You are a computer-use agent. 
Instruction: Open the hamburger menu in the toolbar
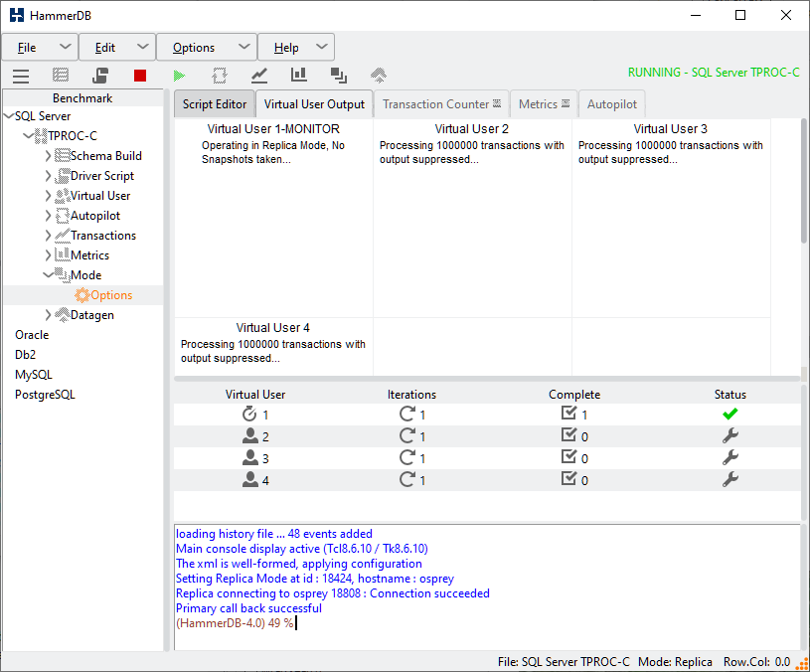(21, 76)
